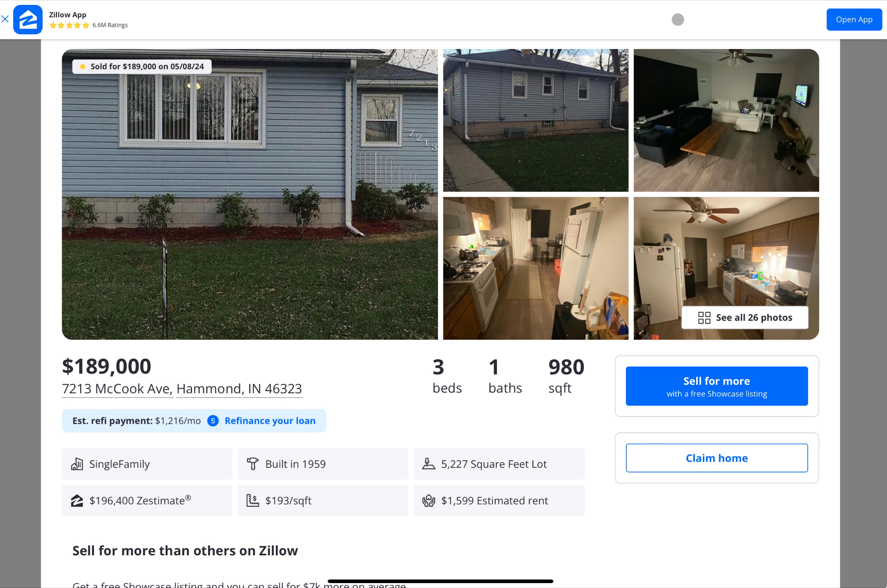Open See all 26 photos gallery
The height and width of the screenshot is (588, 887).
point(745,318)
